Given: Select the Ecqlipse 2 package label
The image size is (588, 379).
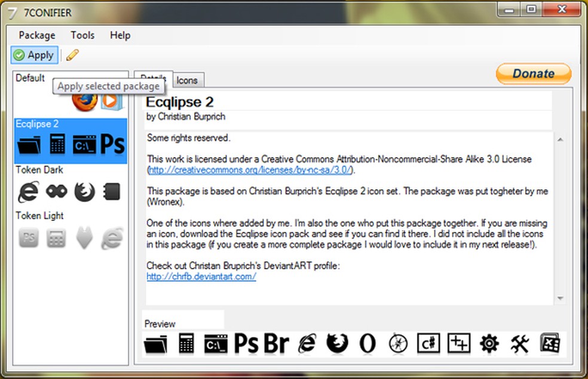Looking at the screenshot, I should click(x=37, y=124).
